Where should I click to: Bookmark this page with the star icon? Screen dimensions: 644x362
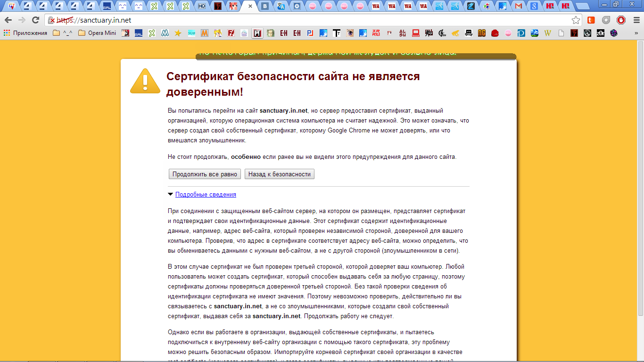pos(576,20)
